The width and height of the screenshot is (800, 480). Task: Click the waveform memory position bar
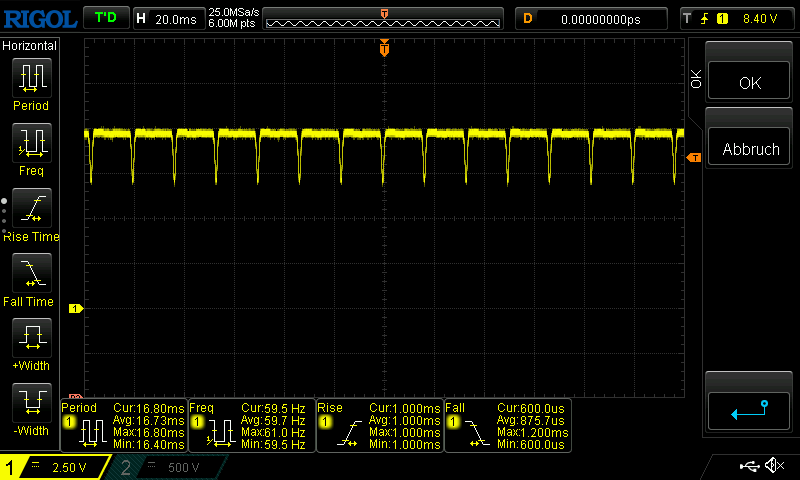tap(385, 18)
